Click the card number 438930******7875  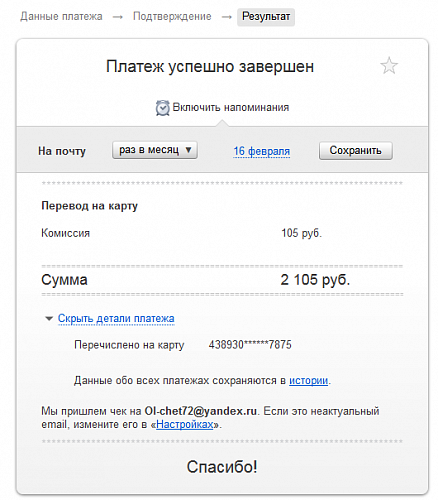(250, 344)
